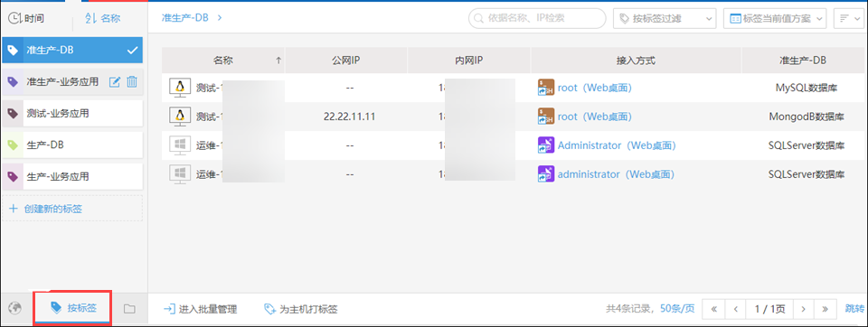Expand the 准生产-DB breadcrumb chevron

(x=220, y=18)
